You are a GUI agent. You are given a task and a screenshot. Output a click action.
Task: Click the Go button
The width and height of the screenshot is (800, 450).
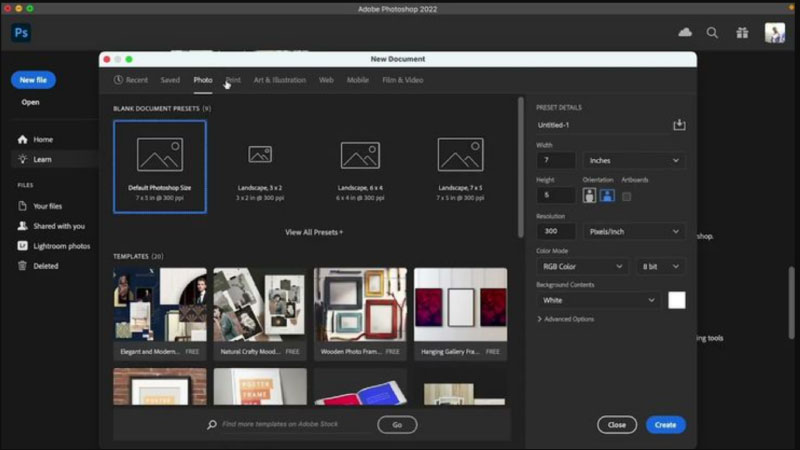click(x=397, y=425)
